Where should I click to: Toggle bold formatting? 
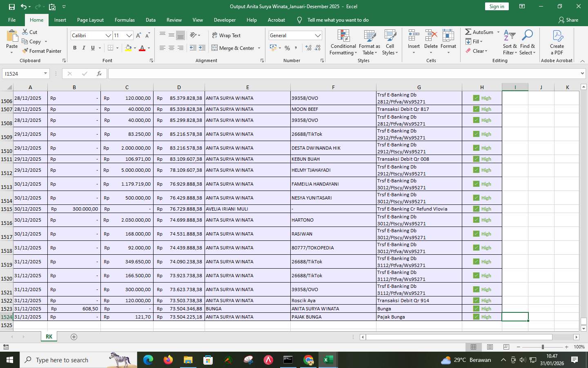75,48
